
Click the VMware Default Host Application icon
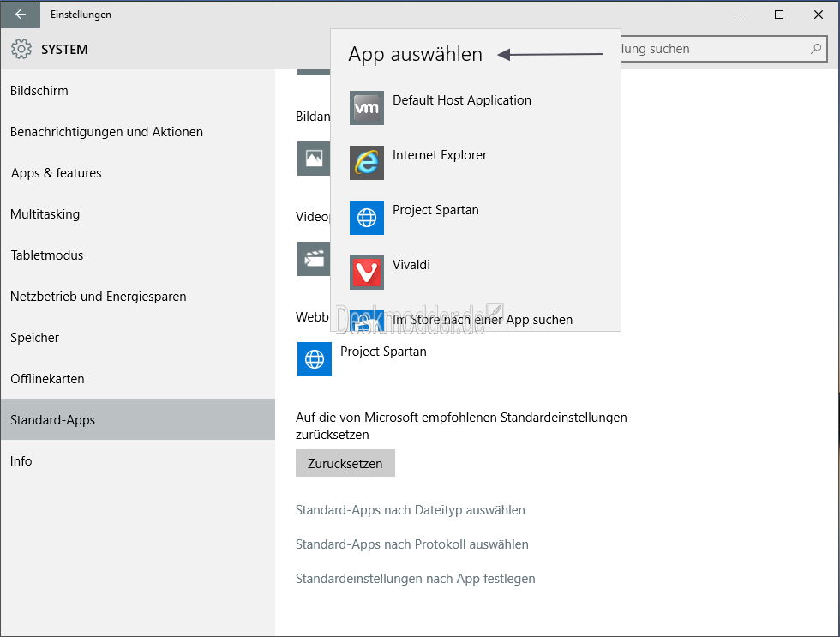(x=367, y=108)
